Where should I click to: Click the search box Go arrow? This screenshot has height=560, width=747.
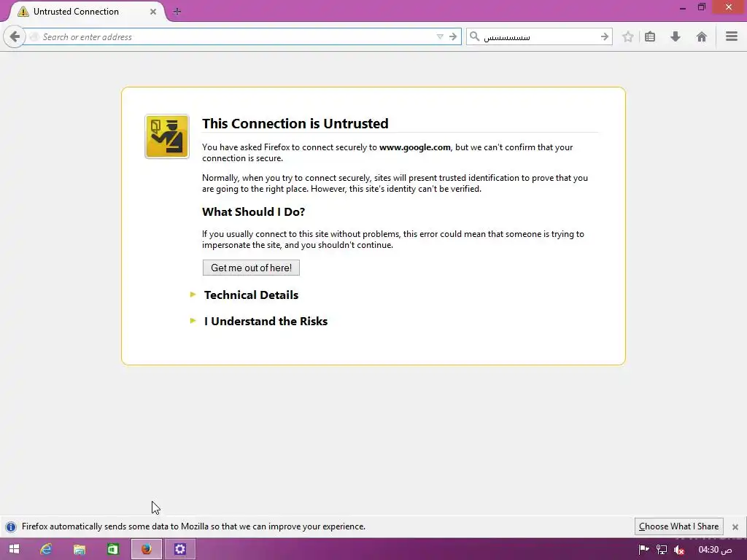click(x=605, y=36)
